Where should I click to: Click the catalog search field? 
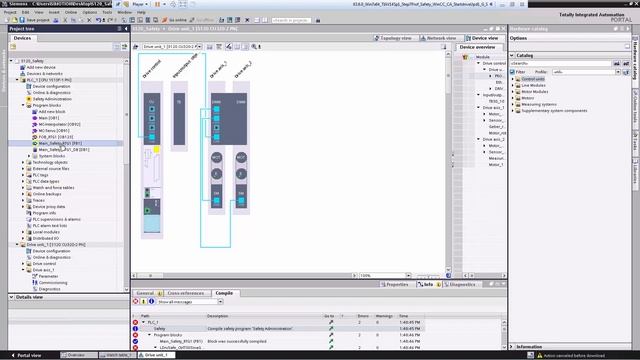click(x=560, y=63)
